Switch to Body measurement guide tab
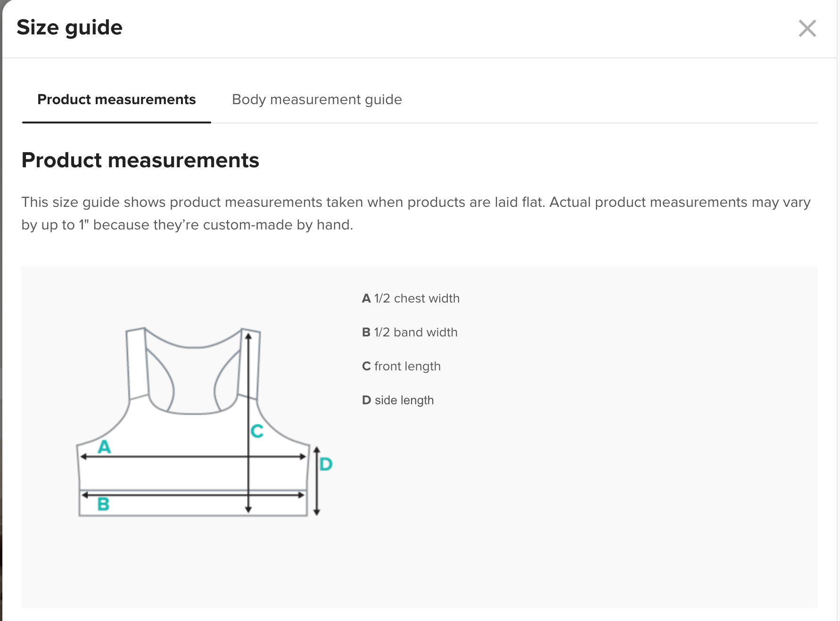 [317, 99]
